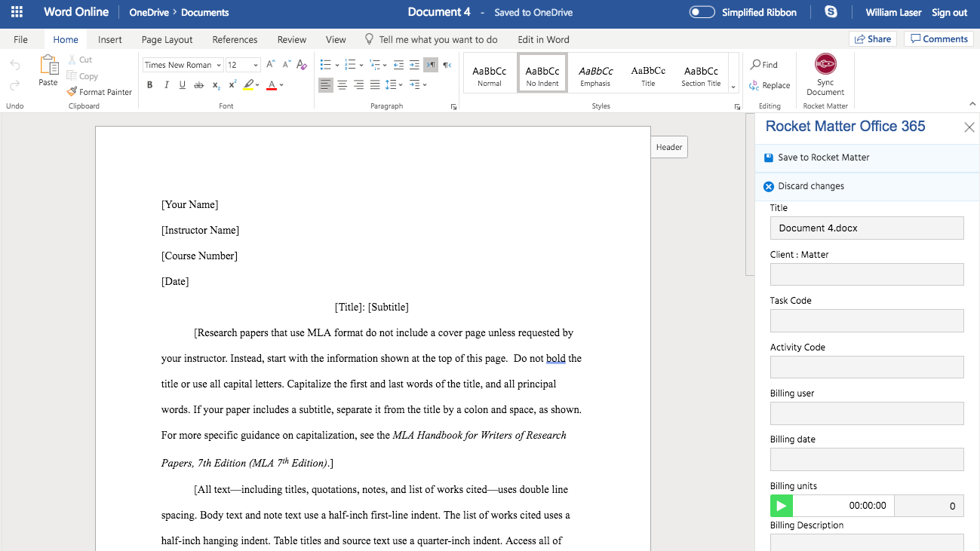Toggle italic formatting on

[x=166, y=85]
